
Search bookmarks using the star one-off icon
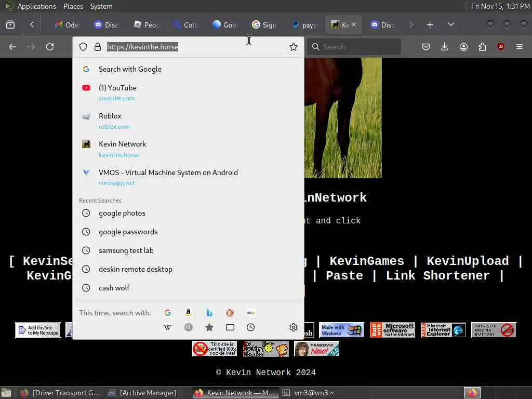click(209, 327)
